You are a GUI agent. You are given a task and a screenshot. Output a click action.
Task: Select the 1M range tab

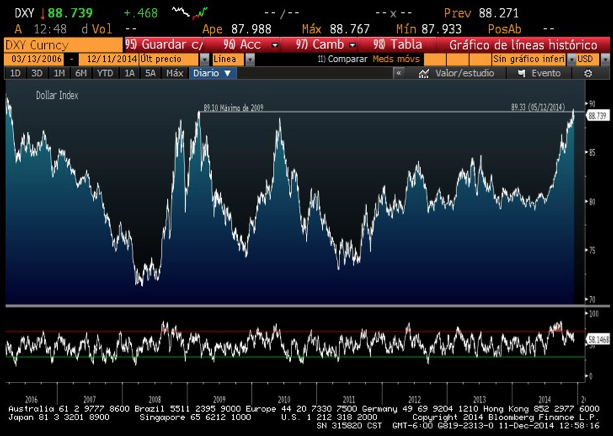coord(59,73)
